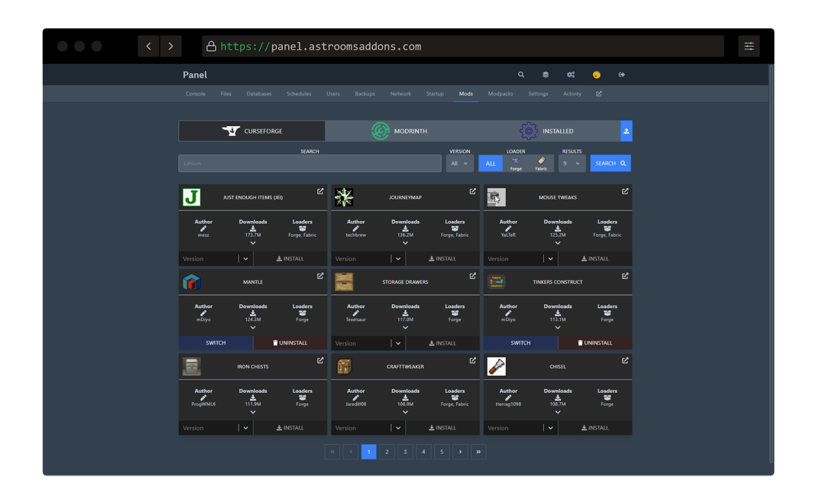Click the blue upload button beside Installed

(x=627, y=131)
